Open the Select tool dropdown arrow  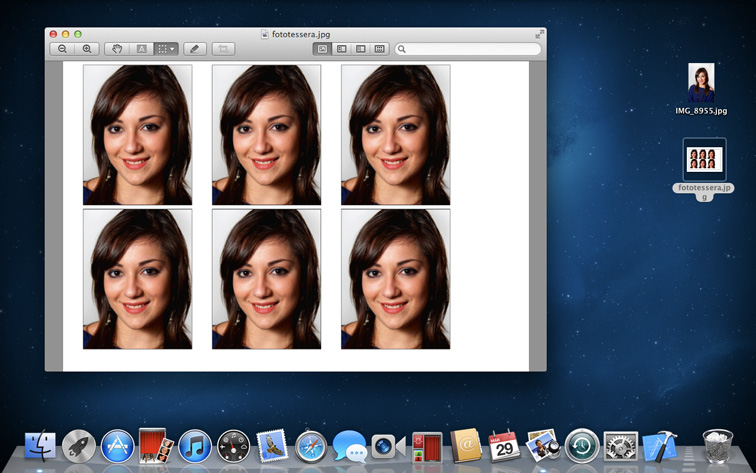coord(172,49)
